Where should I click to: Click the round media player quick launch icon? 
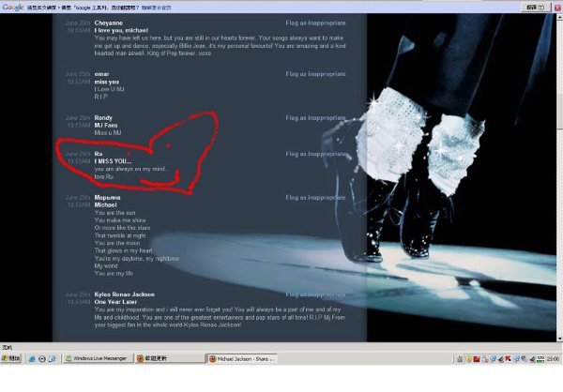pos(41,358)
